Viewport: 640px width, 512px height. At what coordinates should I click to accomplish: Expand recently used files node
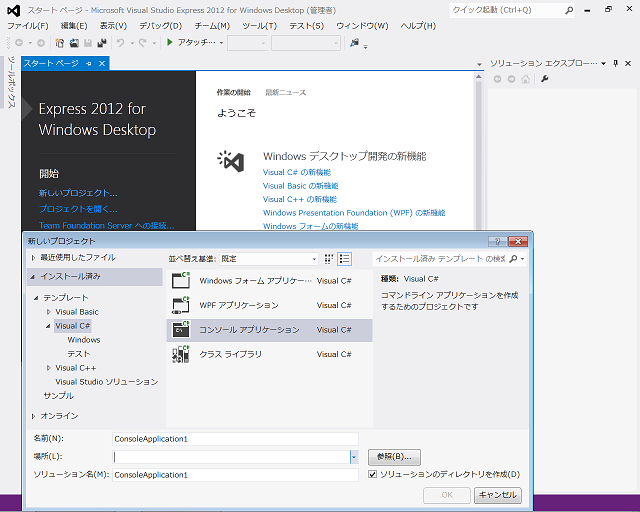[x=33, y=258]
